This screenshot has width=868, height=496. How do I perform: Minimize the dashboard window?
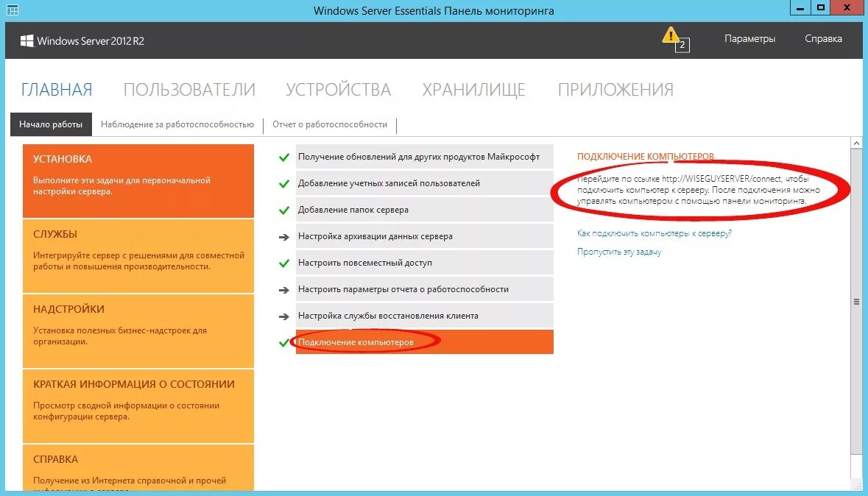[800, 8]
